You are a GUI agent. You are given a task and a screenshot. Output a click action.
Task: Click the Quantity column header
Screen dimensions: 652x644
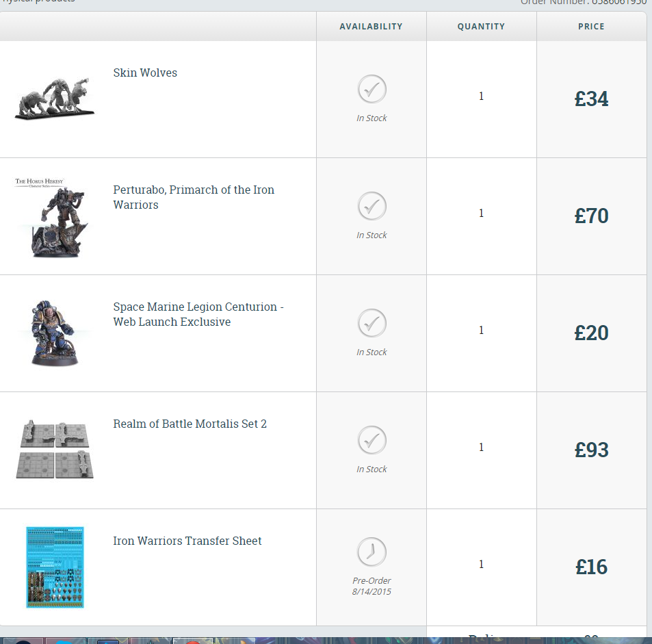(481, 27)
